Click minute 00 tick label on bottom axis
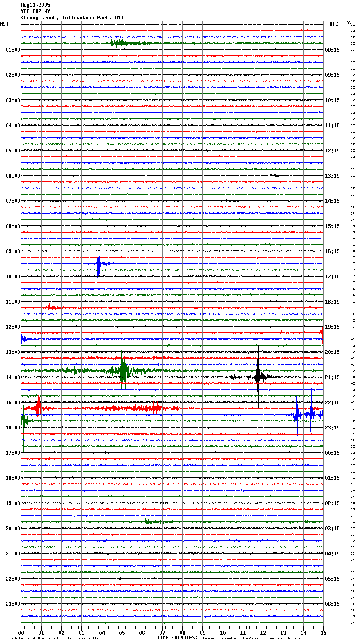This screenshot has height=644, width=357. click(x=21, y=633)
